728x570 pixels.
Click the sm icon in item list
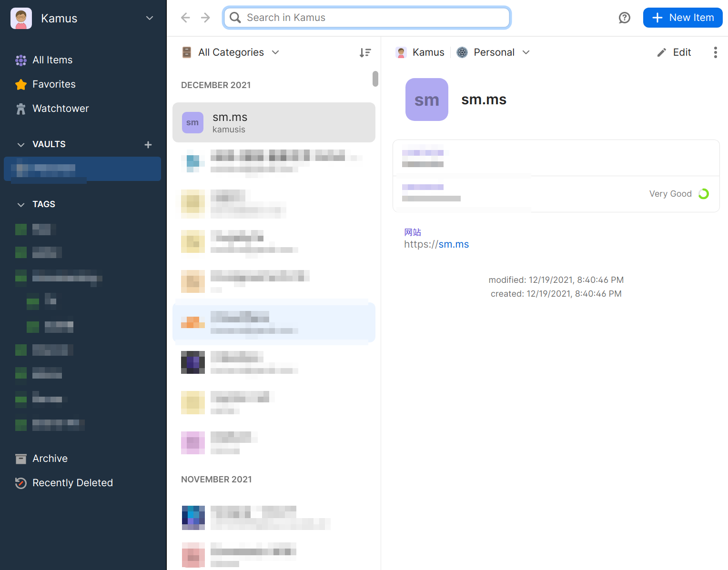click(x=192, y=122)
